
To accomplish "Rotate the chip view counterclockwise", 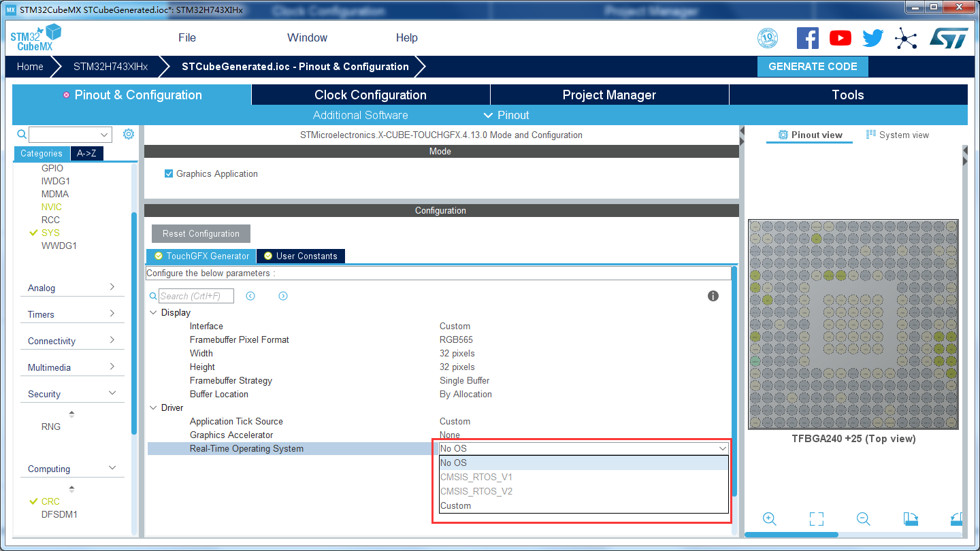I will coord(958,518).
